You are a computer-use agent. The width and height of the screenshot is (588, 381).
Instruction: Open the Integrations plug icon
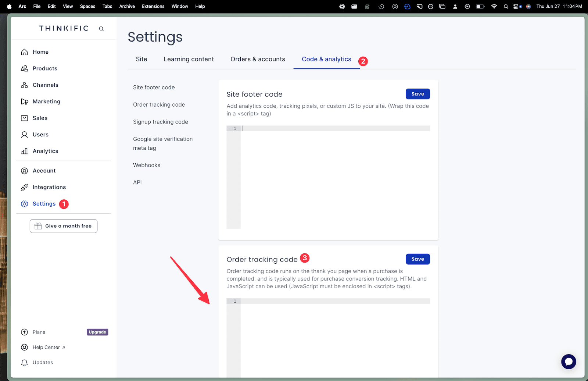pos(24,187)
